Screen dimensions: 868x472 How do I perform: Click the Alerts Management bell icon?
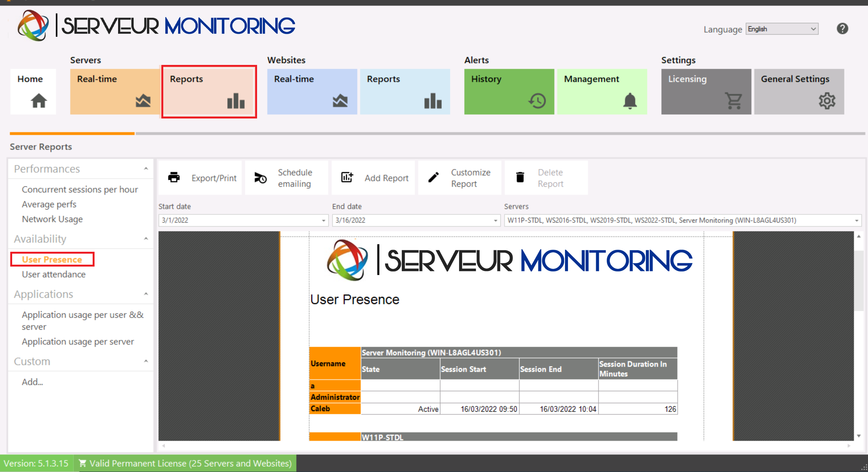click(630, 101)
